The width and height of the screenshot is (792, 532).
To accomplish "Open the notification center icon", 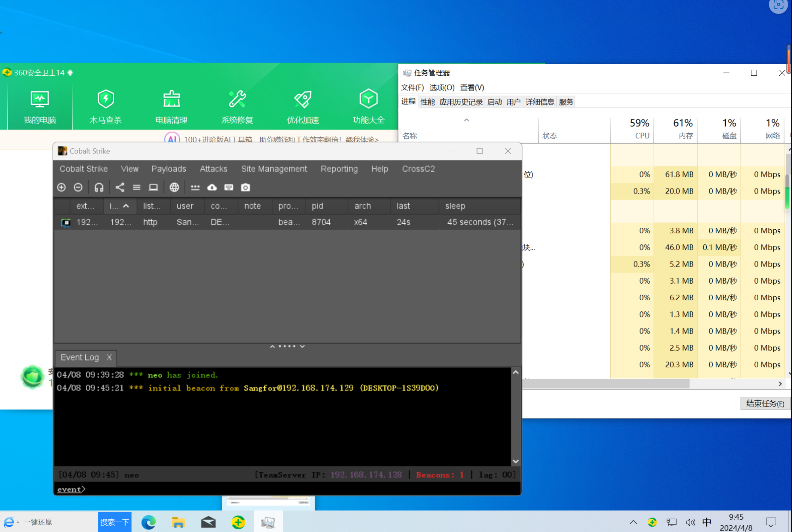I will pyautogui.click(x=771, y=522).
